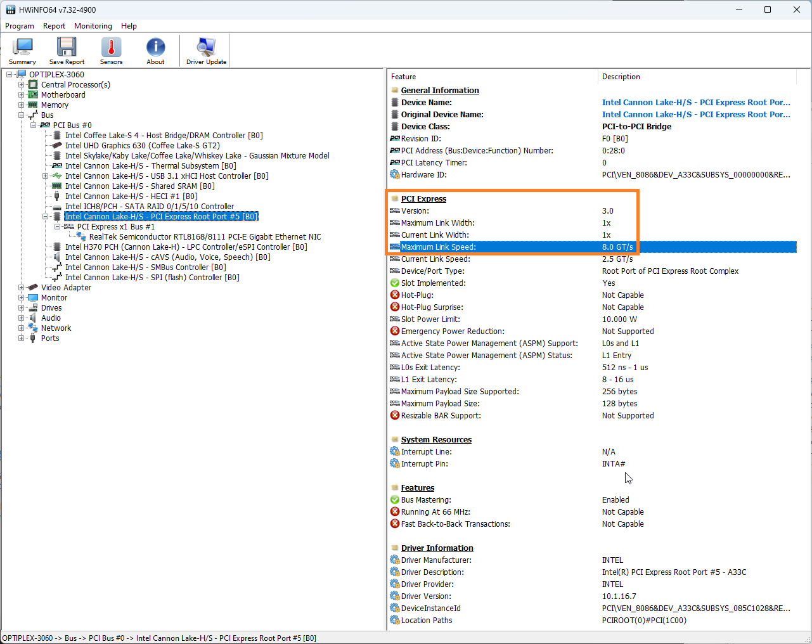Click the Resizable BAR Support red icon
Image resolution: width=812 pixels, height=644 pixels.
pyautogui.click(x=395, y=415)
